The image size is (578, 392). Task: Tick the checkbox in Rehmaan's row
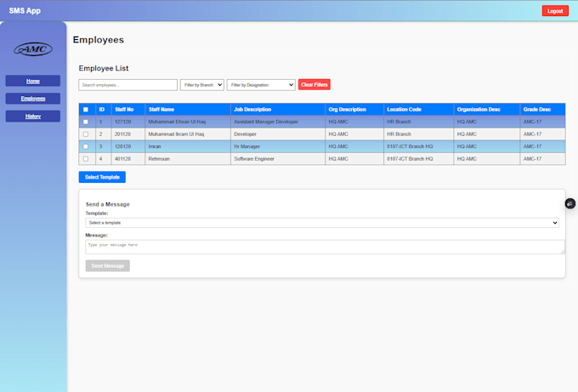86,159
